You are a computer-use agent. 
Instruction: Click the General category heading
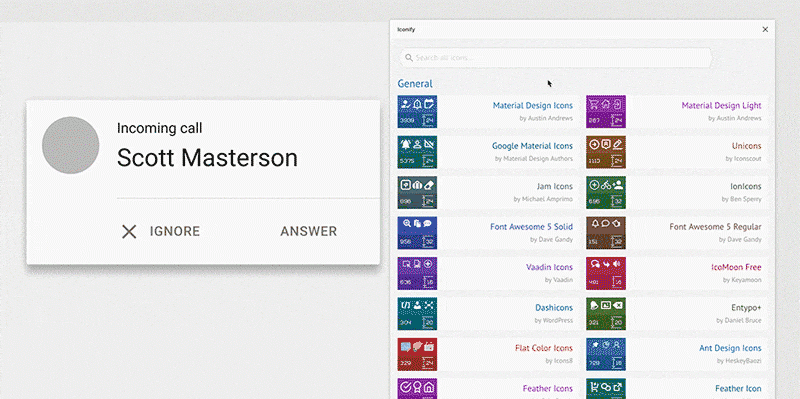coord(415,84)
